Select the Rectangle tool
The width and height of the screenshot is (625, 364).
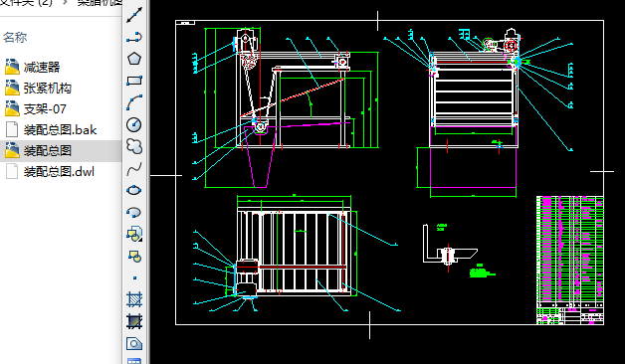(134, 81)
